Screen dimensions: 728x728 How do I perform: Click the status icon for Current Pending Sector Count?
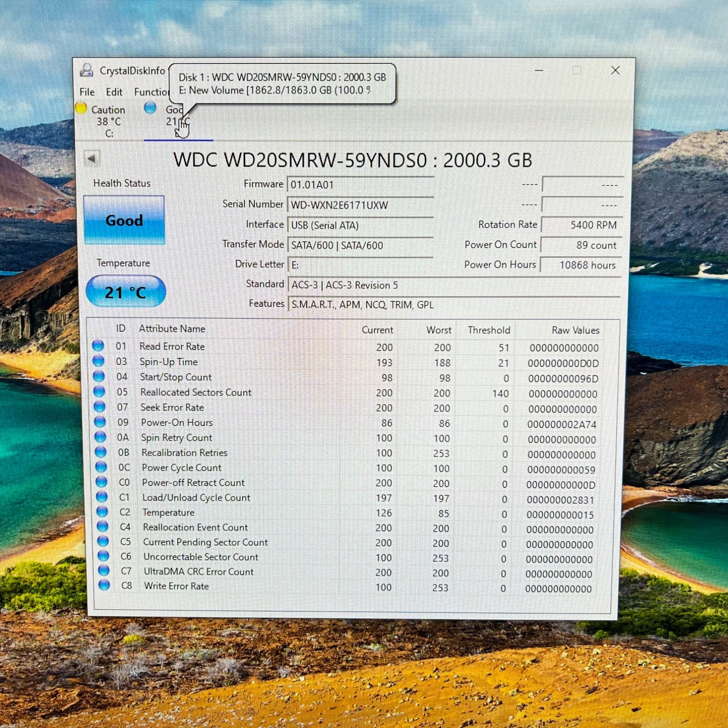pos(103,541)
